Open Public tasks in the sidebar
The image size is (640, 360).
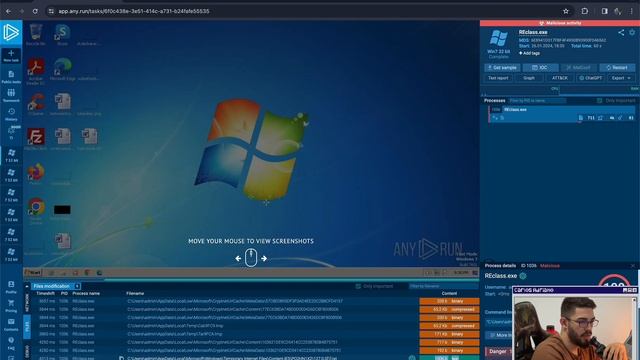(11, 76)
